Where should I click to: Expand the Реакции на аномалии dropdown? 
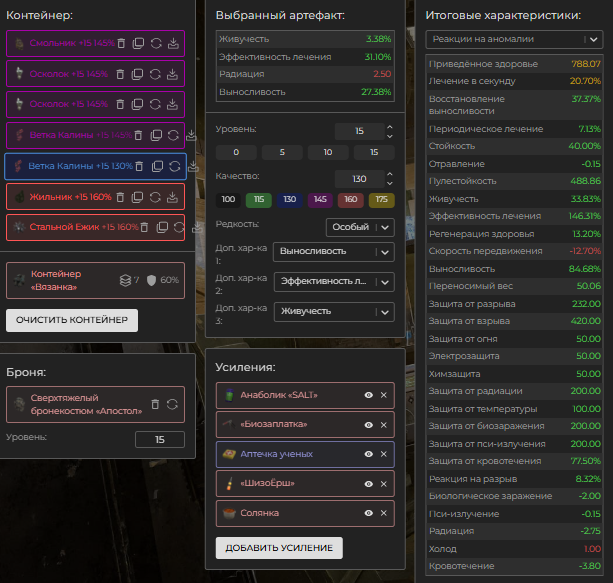[x=513, y=39]
